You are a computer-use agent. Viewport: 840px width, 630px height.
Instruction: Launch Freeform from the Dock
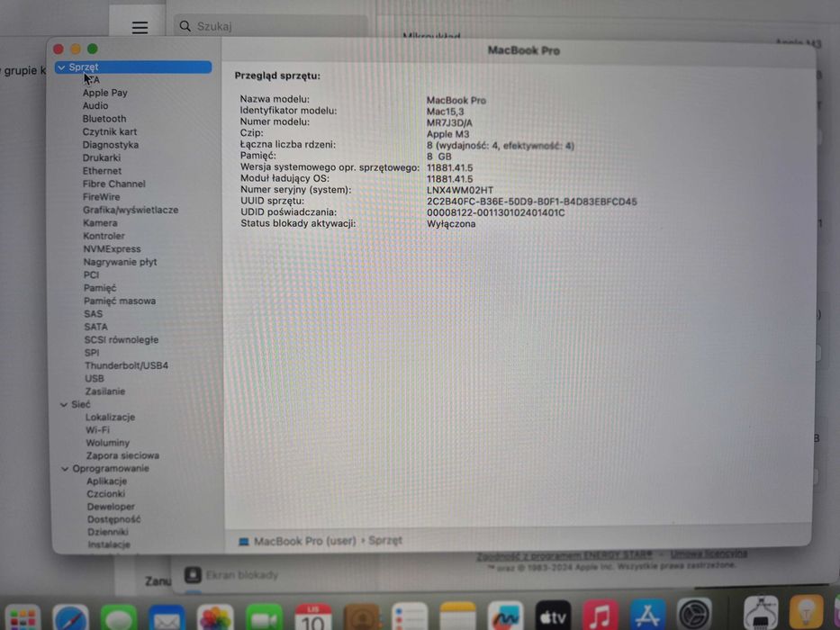pyautogui.click(x=505, y=616)
